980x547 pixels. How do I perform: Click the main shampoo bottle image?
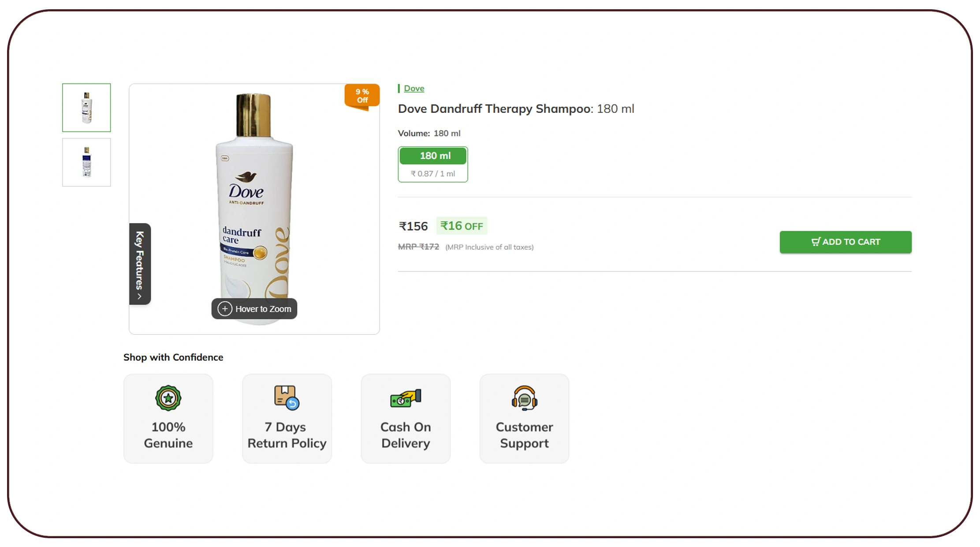[254, 209]
